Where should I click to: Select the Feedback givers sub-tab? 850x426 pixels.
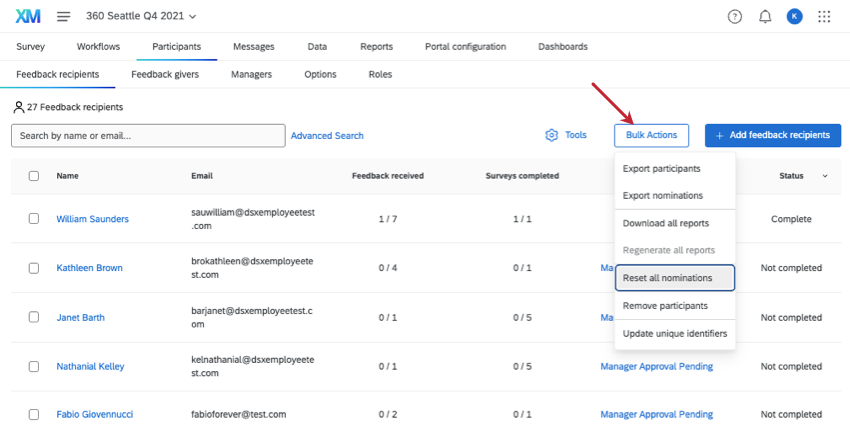(x=165, y=74)
